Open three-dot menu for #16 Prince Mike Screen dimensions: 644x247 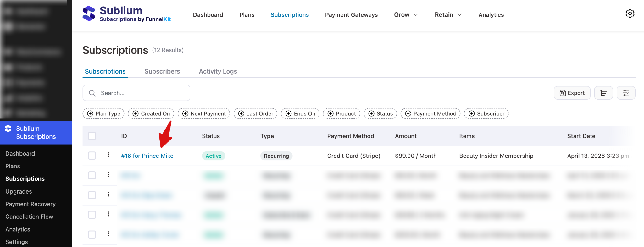point(108,155)
